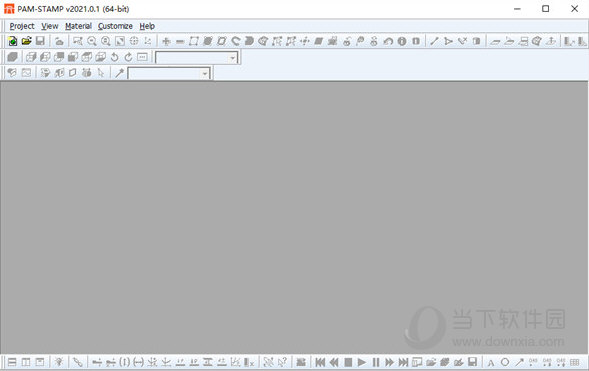Open the Customize menu

[x=115, y=26]
